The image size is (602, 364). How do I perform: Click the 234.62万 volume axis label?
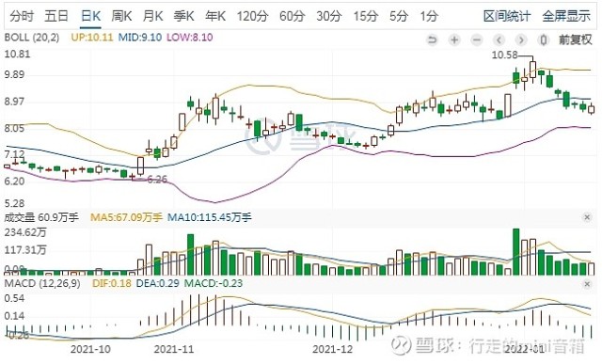click(25, 232)
